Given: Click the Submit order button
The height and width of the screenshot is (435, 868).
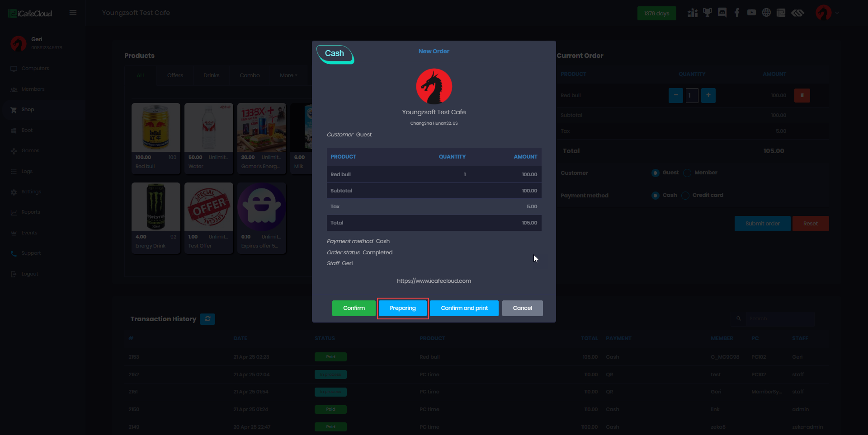Looking at the screenshot, I should pos(762,224).
